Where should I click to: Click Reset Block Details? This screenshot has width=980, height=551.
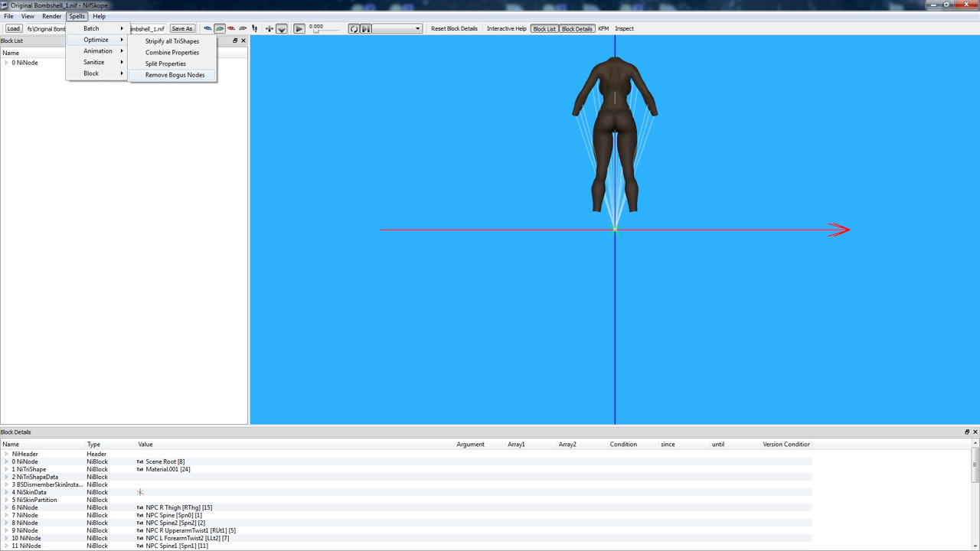(454, 28)
